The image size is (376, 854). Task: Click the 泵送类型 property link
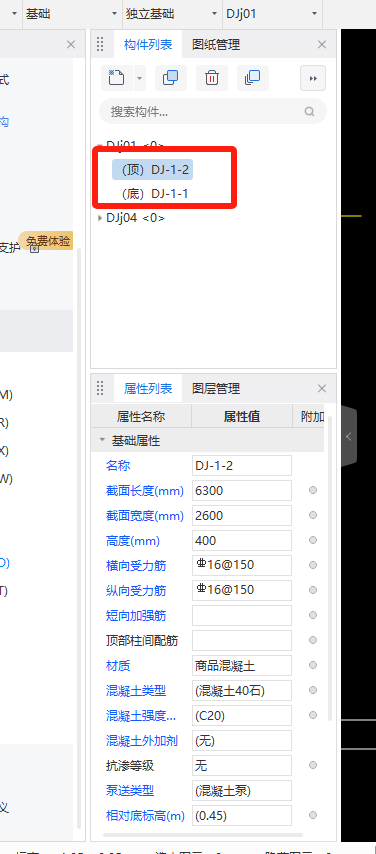click(x=130, y=791)
